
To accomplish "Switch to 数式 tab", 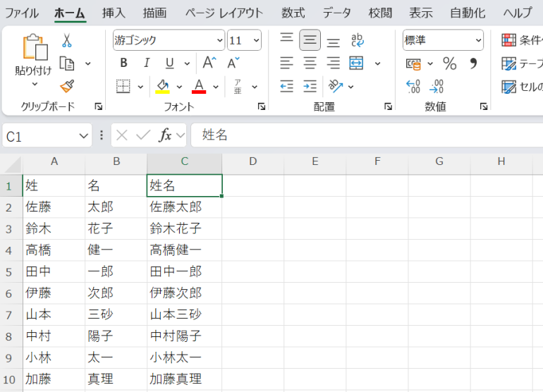I will tap(293, 13).
